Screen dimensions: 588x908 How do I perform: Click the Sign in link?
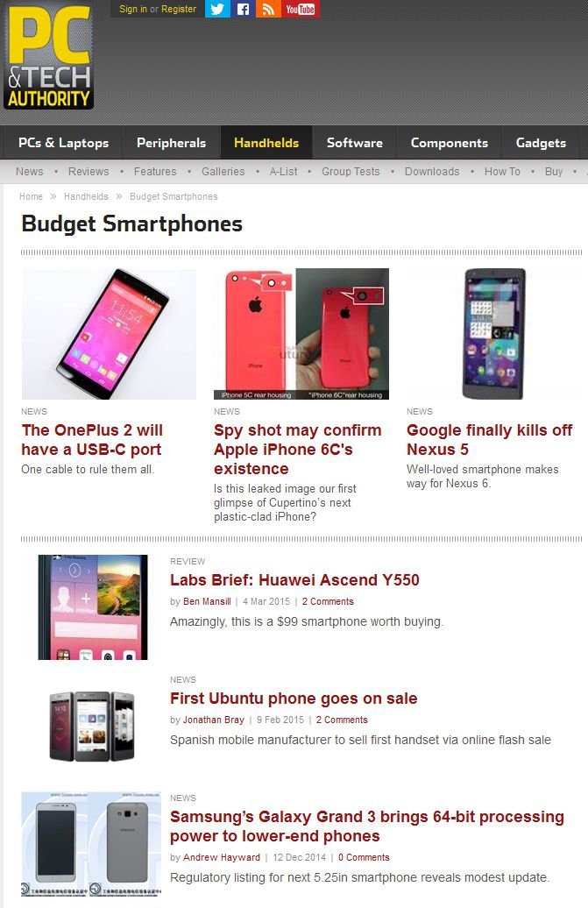click(133, 9)
